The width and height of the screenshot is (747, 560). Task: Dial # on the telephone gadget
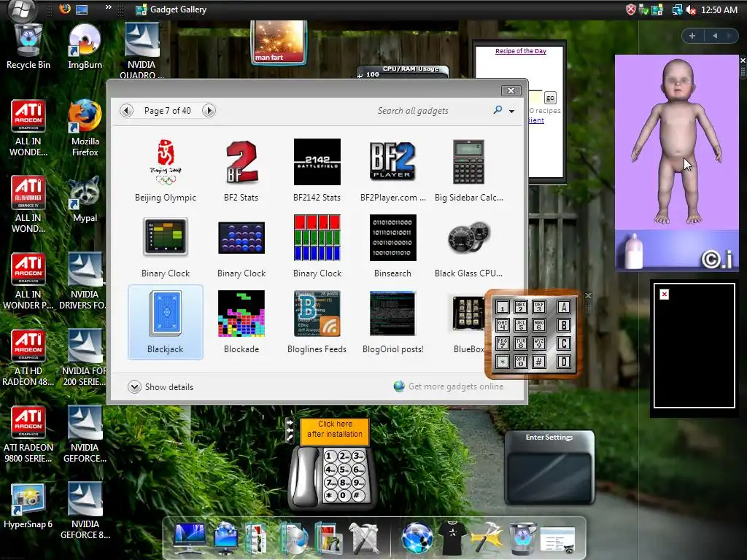[357, 495]
